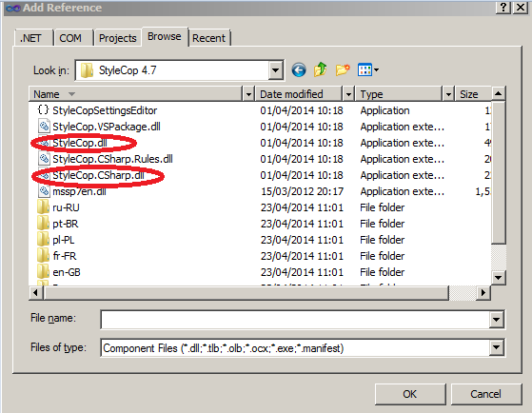Sort by the Name column header
Image resolution: width=532 pixels, height=413 pixels.
[136, 94]
